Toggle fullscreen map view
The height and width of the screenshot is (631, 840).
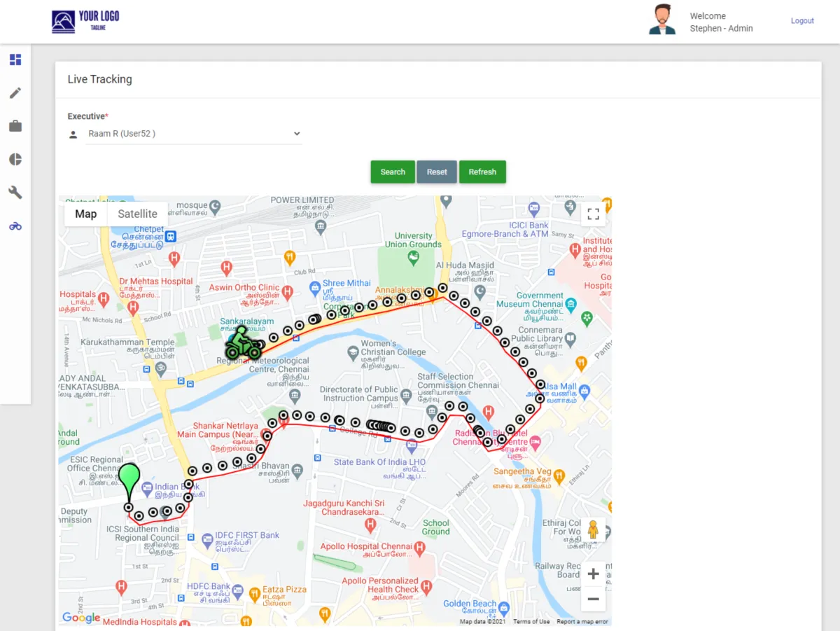click(x=594, y=214)
